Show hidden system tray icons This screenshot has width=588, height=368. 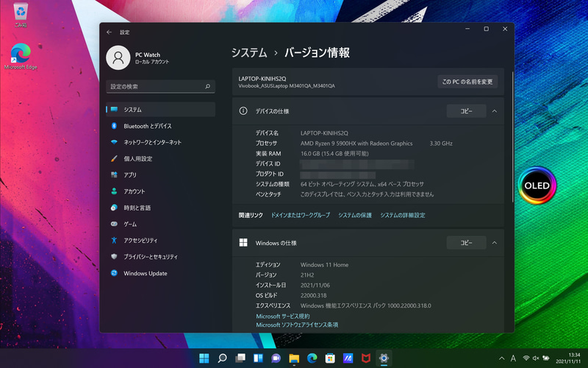pyautogui.click(x=501, y=358)
